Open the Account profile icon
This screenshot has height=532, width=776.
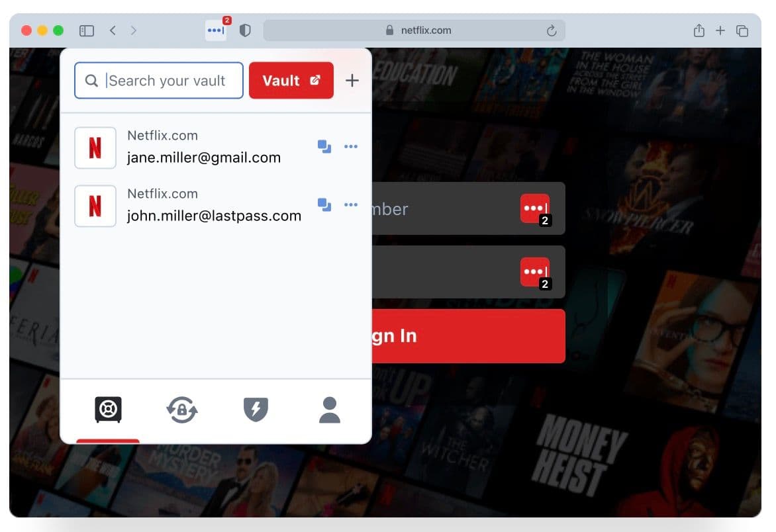click(x=329, y=409)
